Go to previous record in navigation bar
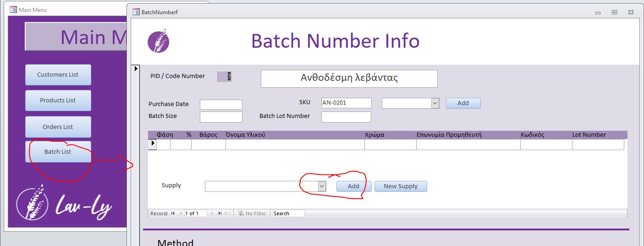 click(x=181, y=213)
